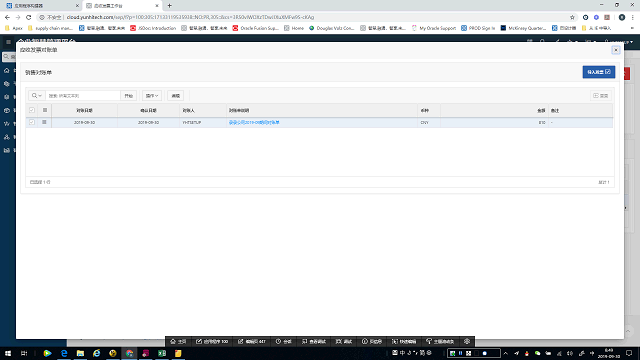Viewport: 640px width, 360px height.
Task: Open the Apex bookmark
Action: tap(14, 28)
